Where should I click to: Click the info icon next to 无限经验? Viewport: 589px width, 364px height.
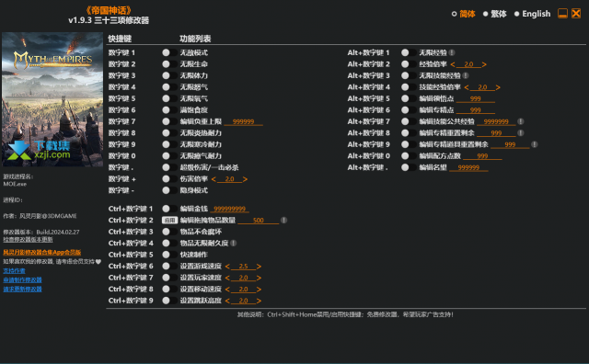pyautogui.click(x=452, y=53)
